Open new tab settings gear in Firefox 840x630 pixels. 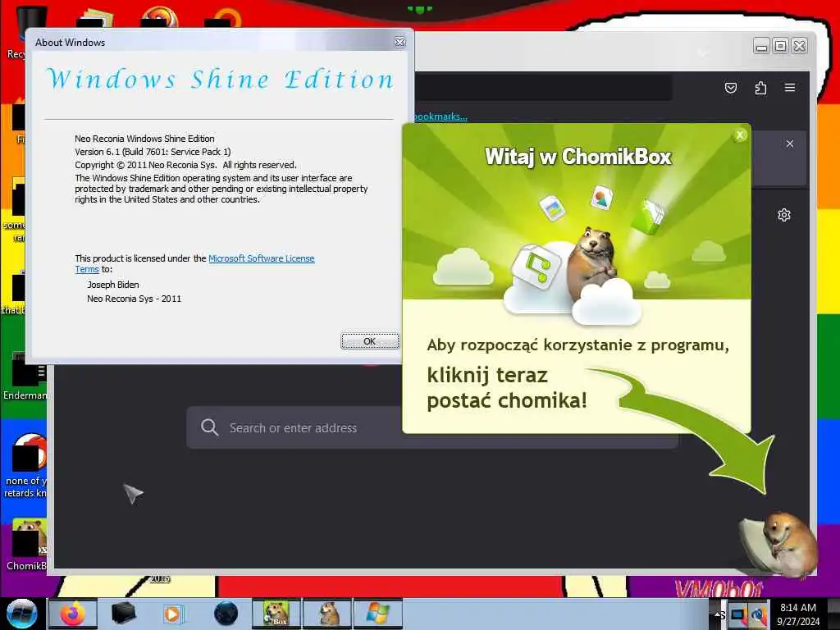783,216
